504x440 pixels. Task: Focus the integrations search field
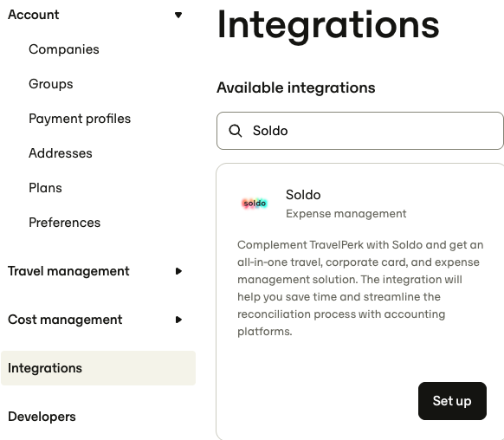point(360,131)
